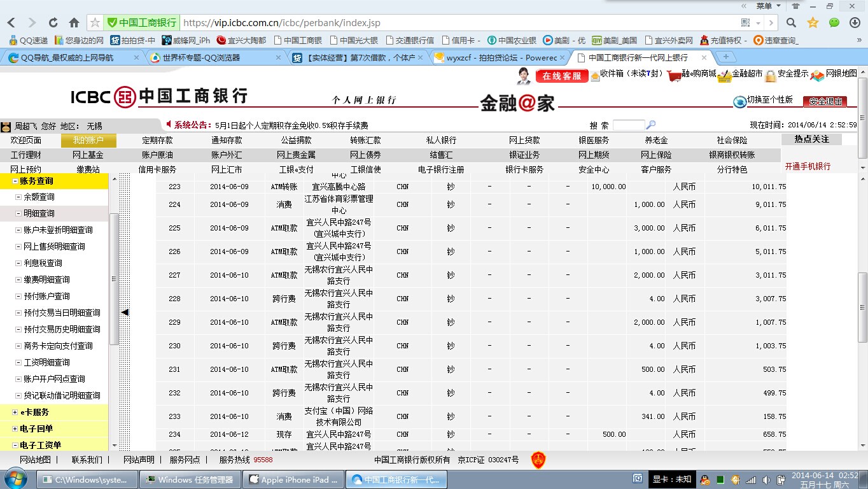Image resolution: width=868 pixels, height=489 pixels.
Task: Click the 融e购商城 shopping cart icon
Action: [675, 76]
